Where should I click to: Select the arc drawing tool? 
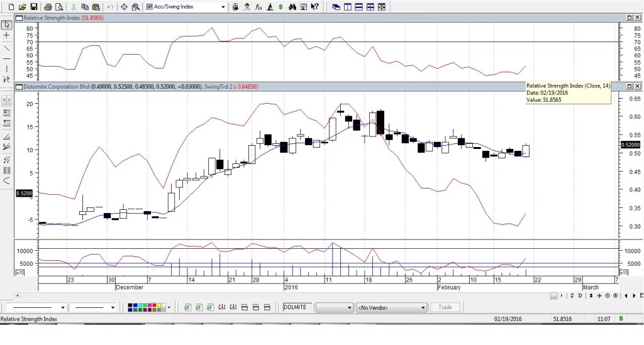click(6, 181)
